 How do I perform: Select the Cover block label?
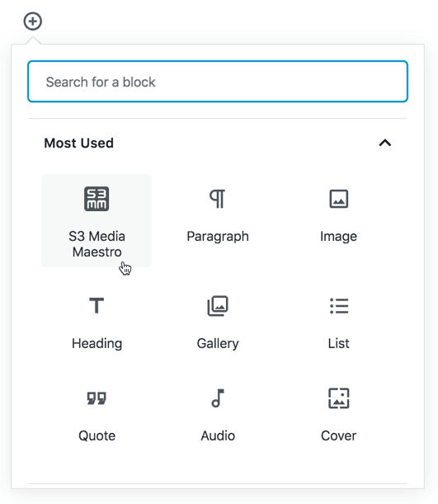coord(339,436)
